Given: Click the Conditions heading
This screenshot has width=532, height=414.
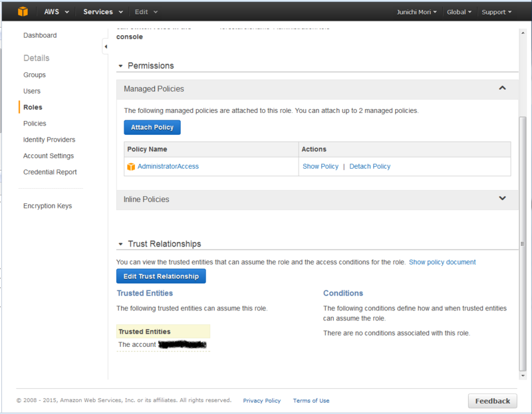Looking at the screenshot, I should (343, 293).
